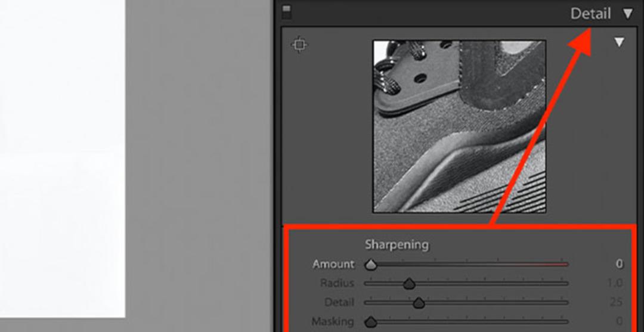The height and width of the screenshot is (332, 644).
Task: Click the Detail panel header title
Action: click(590, 14)
